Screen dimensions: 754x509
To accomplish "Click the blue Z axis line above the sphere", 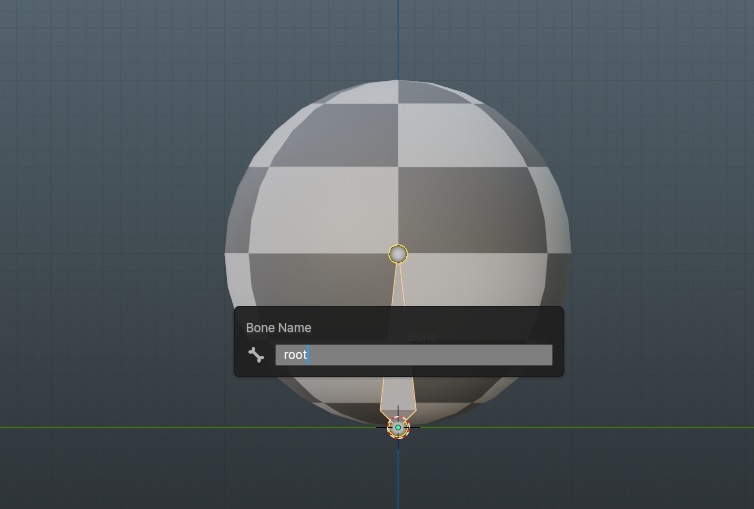I will [x=398, y=40].
